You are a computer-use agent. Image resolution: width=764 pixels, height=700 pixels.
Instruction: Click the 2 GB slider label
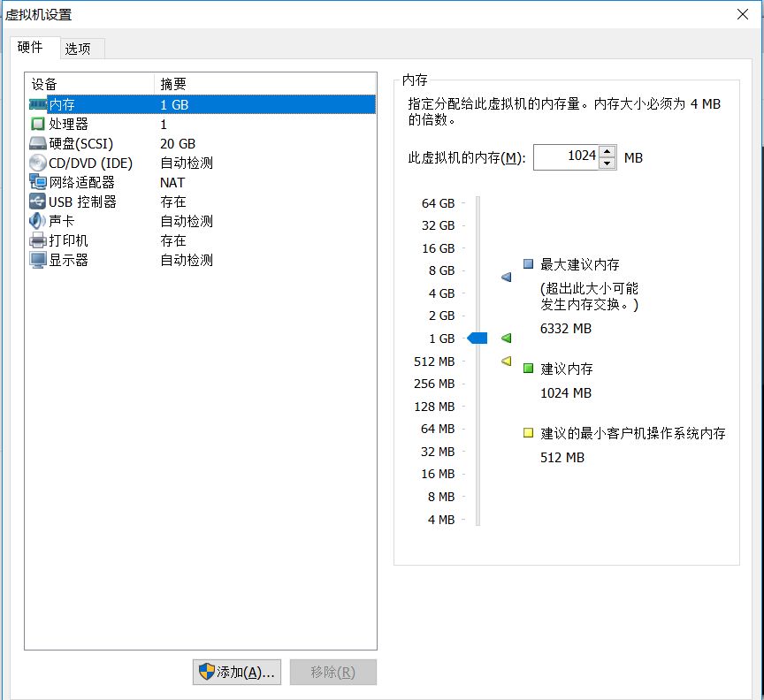441,316
